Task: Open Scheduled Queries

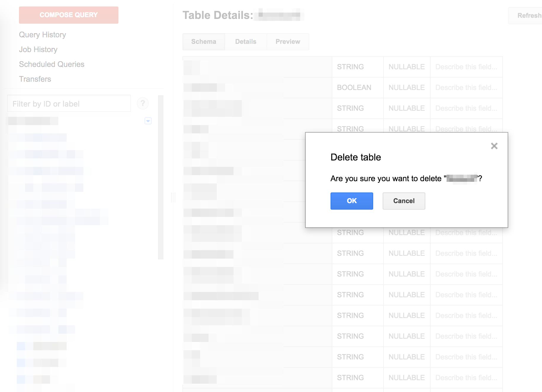Action: (52, 64)
